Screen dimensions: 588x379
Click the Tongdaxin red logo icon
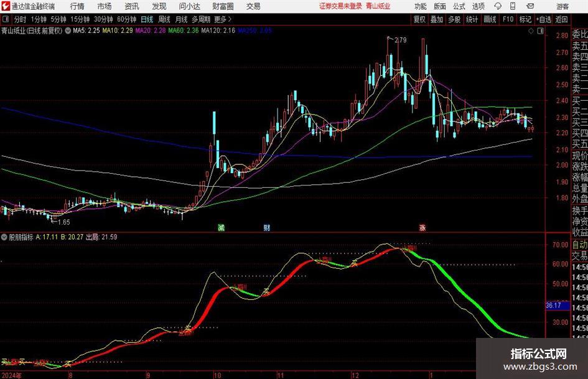click(5, 6)
